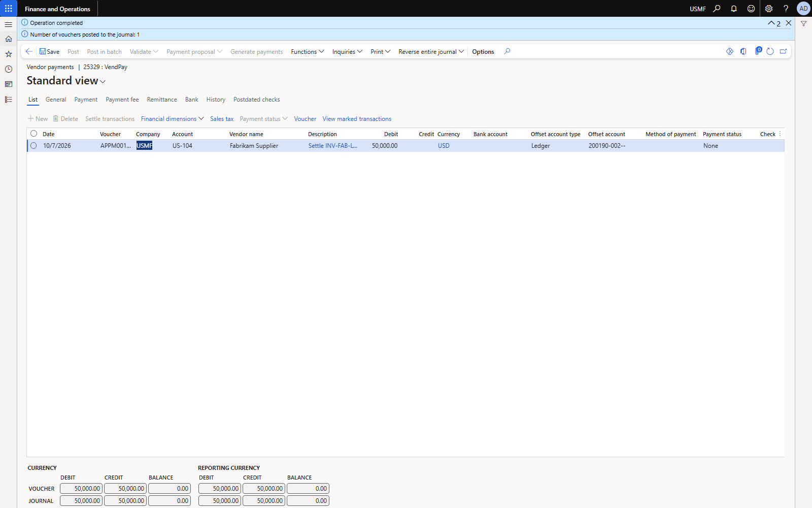This screenshot has height=508, width=812.
Task: Click the US-104 account cell
Action: pyautogui.click(x=182, y=146)
